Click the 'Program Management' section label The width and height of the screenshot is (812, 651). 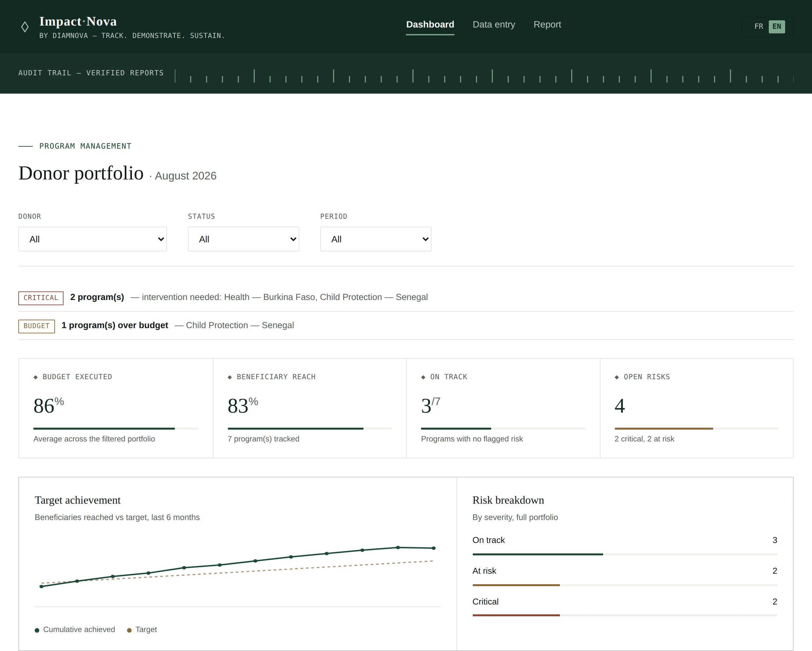click(85, 146)
